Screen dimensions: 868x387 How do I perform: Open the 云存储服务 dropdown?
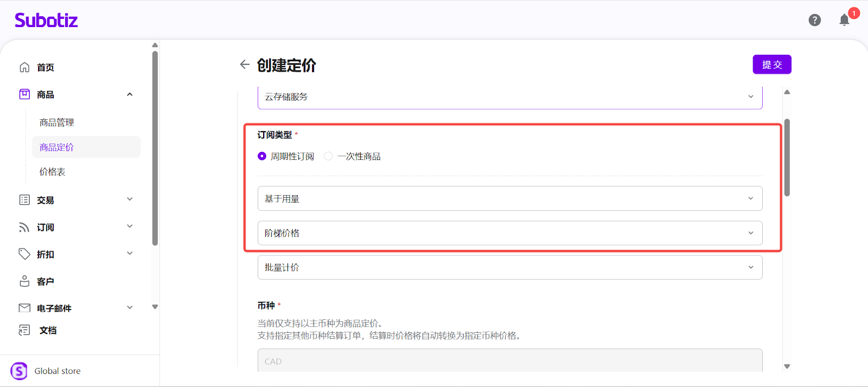coord(510,97)
